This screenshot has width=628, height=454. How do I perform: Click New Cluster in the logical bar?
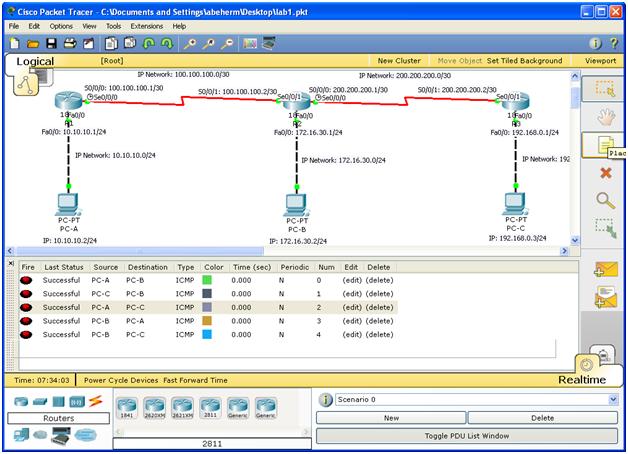[x=399, y=61]
